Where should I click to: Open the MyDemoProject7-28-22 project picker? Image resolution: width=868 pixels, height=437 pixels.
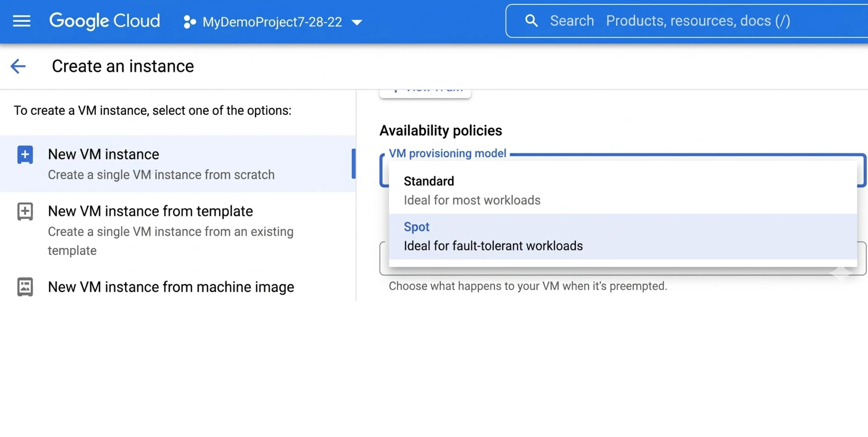click(x=272, y=22)
